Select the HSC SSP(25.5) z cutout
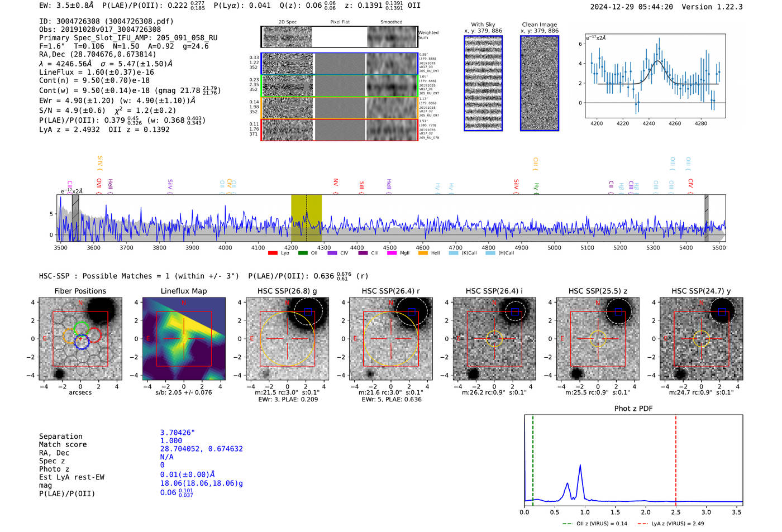 598,339
